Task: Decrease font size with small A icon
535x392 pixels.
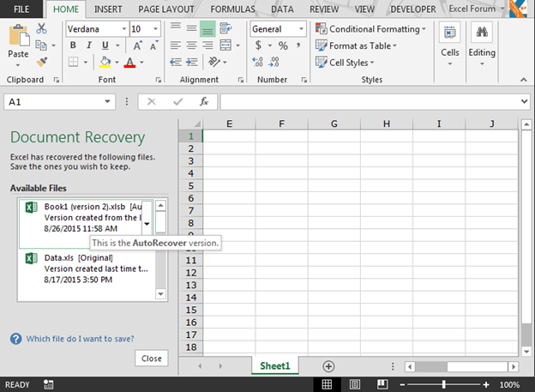Action: point(153,45)
